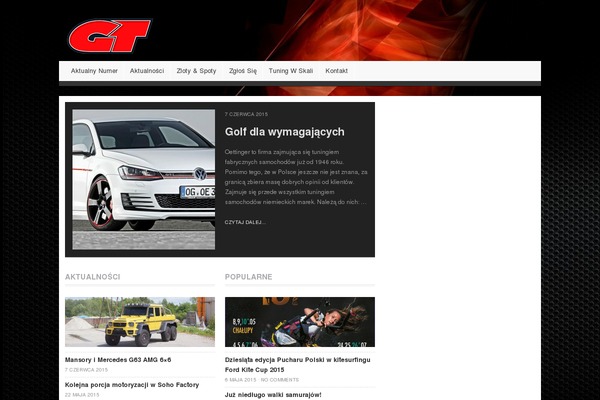Viewport: 600px width, 400px height.
Task: Open the Zloty & Spoty menu item
Action: pyautogui.click(x=196, y=71)
